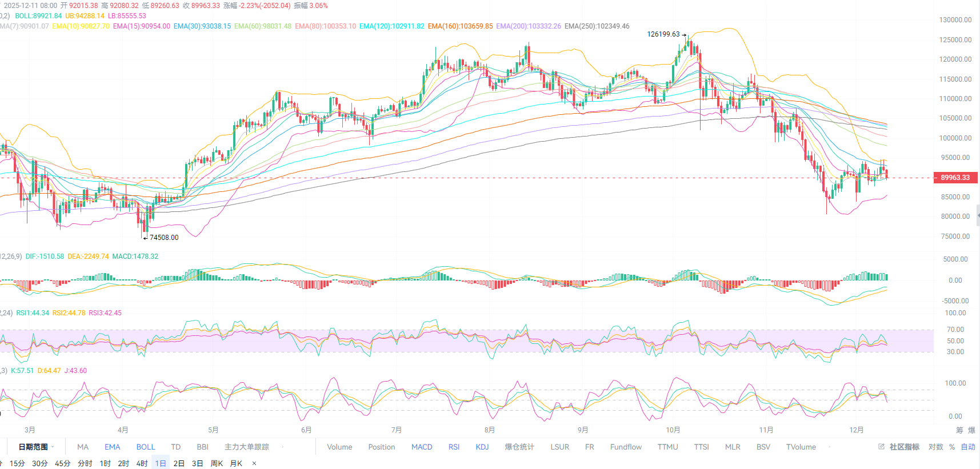Open the 日期范围 date range dropdown
980x469 pixels.
coord(36,447)
